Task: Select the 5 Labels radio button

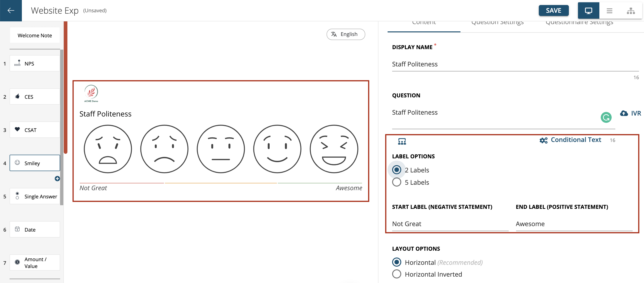Action: pyautogui.click(x=396, y=182)
